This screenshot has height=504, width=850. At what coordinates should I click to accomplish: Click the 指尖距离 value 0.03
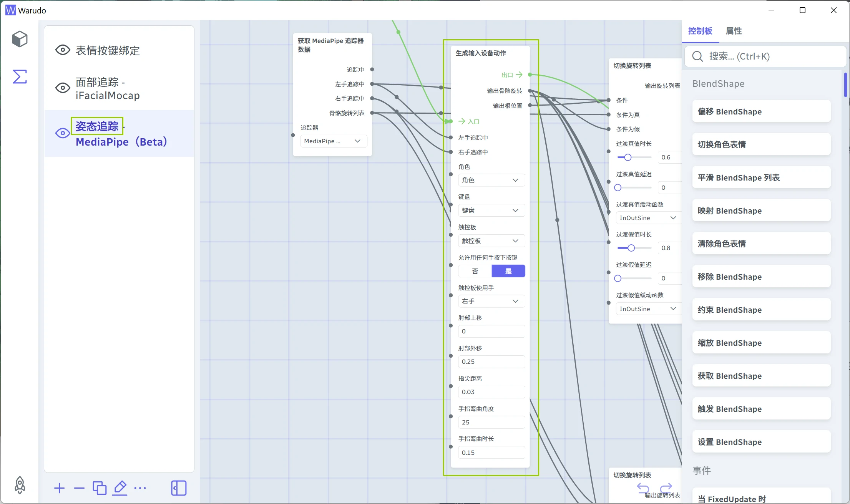[491, 392]
